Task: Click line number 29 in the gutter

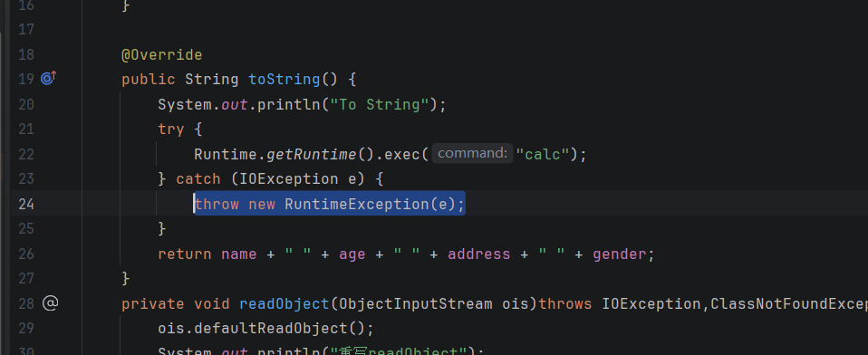Action: [x=26, y=329]
